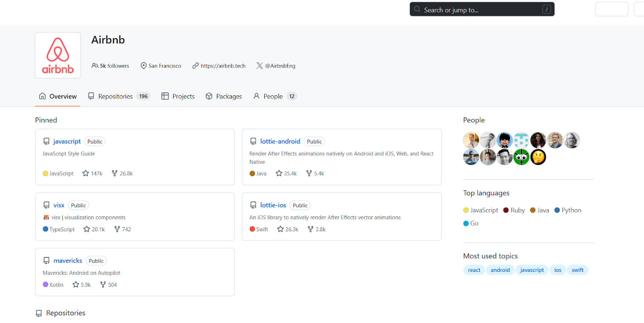Viewport: 644px width, 323px height.
Task: Switch to the Overview tab
Action: pos(58,96)
